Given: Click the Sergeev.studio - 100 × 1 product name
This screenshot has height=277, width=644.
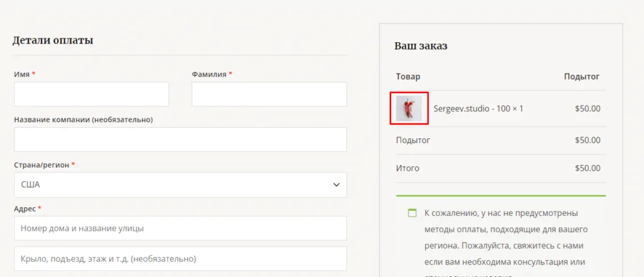Looking at the screenshot, I should tap(478, 109).
